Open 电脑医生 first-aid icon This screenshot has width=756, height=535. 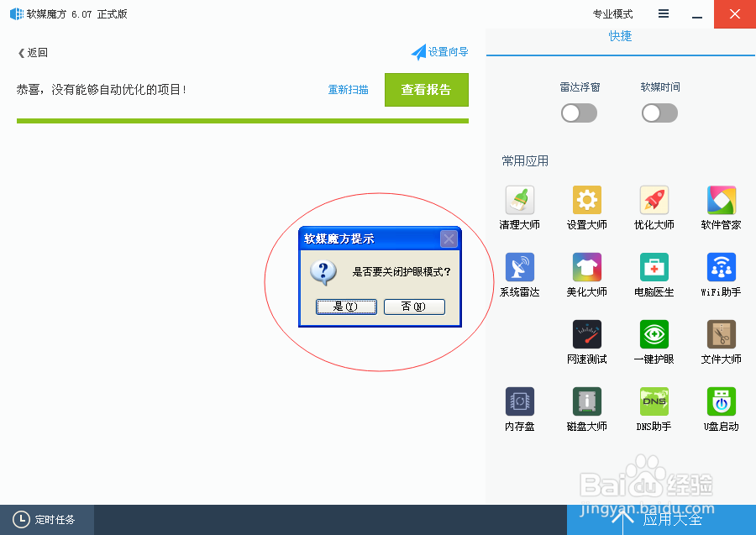click(654, 267)
